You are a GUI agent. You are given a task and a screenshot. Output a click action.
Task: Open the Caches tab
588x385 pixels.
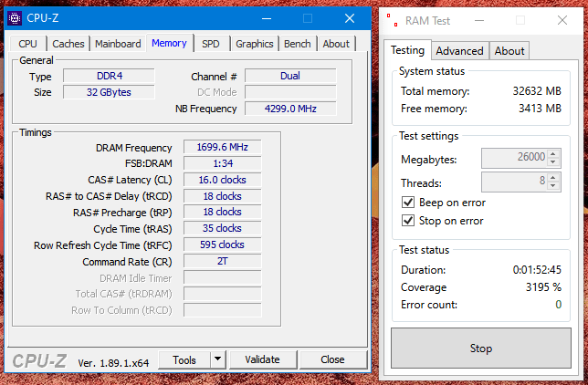[x=68, y=44]
